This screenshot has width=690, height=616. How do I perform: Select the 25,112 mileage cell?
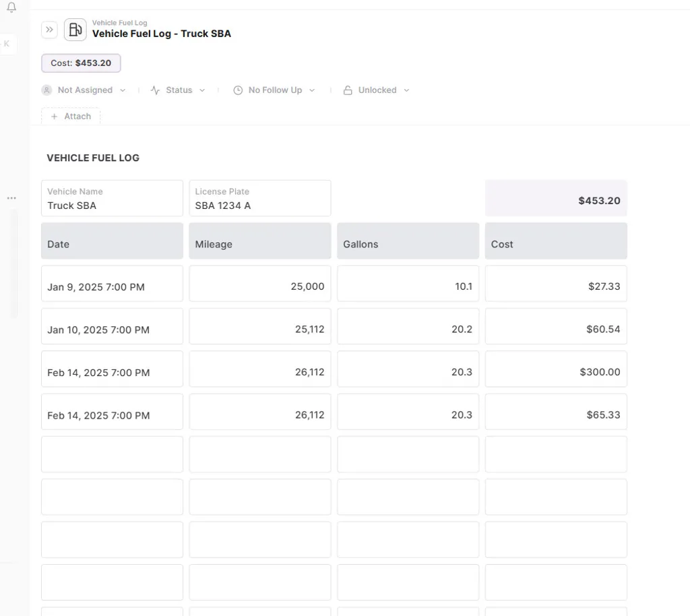tap(259, 330)
